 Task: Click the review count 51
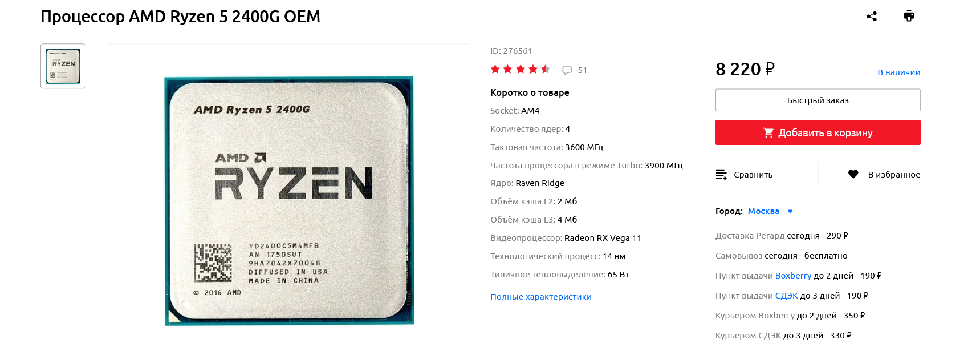click(x=583, y=70)
